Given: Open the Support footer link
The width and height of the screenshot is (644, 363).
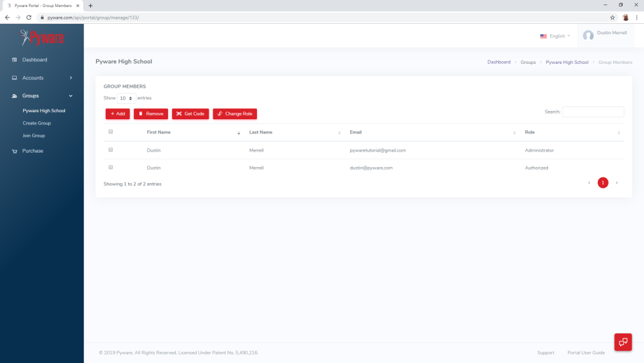Looking at the screenshot, I should (x=545, y=353).
